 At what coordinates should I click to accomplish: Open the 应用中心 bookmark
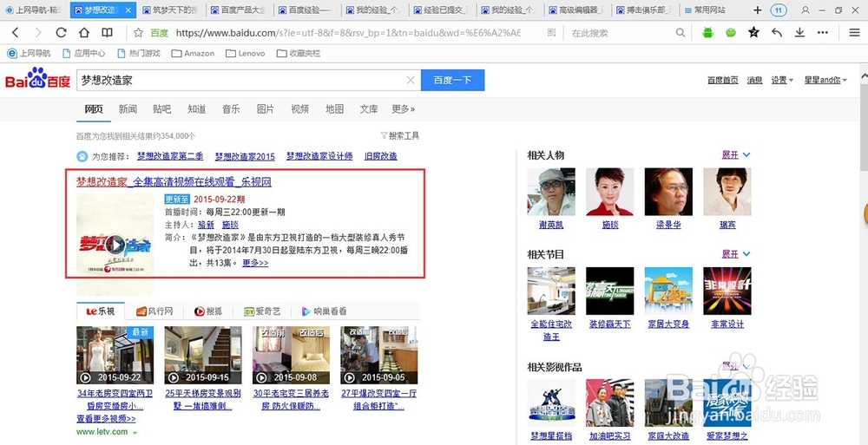[83, 54]
